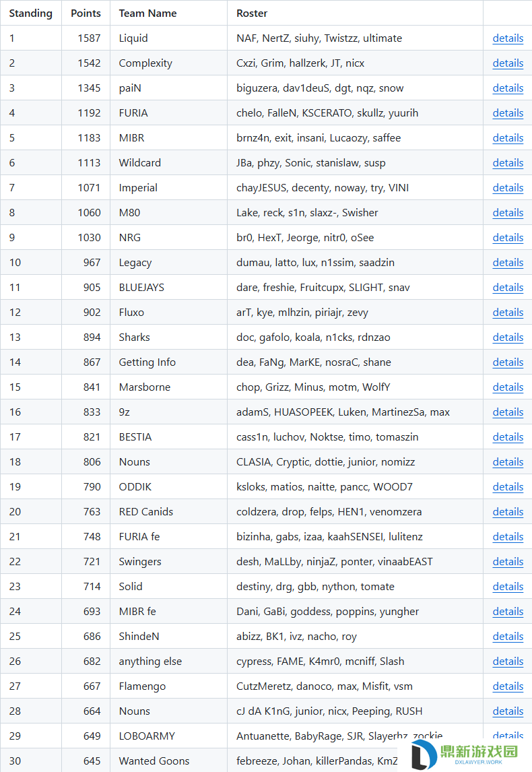532x772 pixels.
Task: Open details link for Fluxo
Action: click(x=508, y=312)
